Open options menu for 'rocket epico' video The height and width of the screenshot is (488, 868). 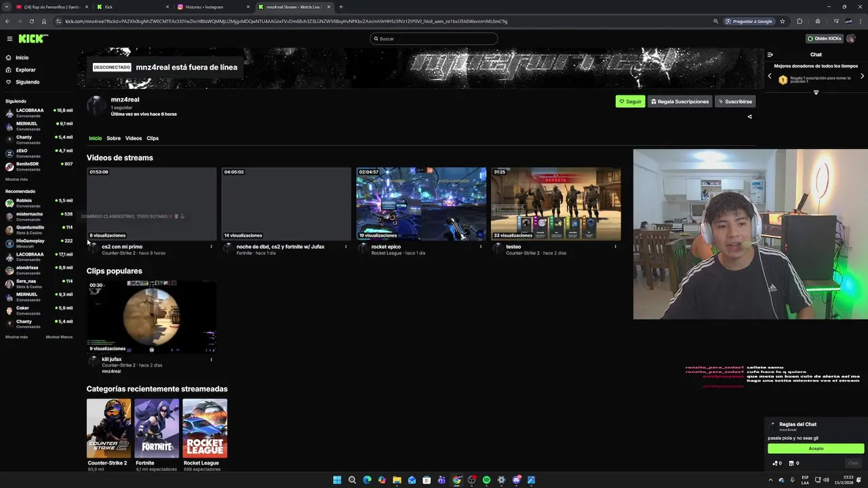(481, 247)
